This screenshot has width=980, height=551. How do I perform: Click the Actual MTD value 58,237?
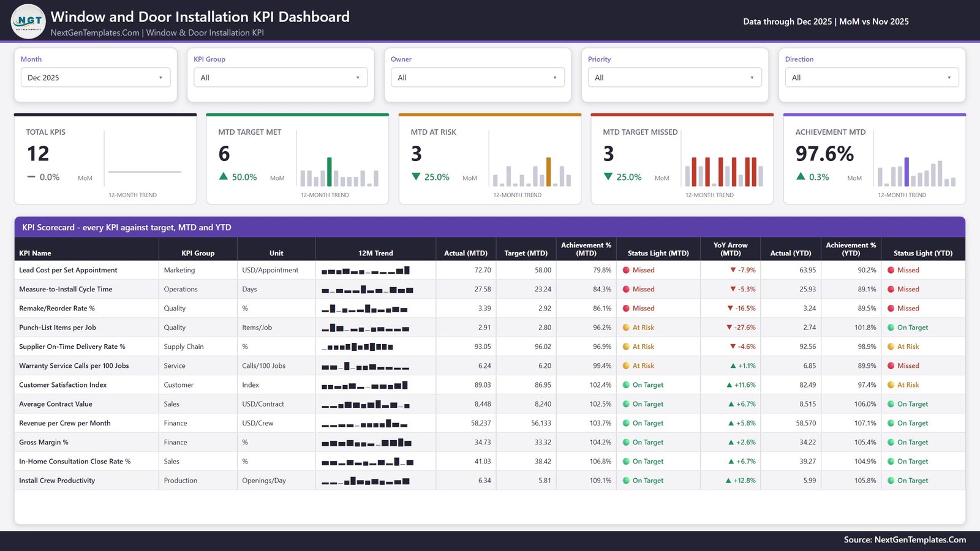[x=481, y=423]
